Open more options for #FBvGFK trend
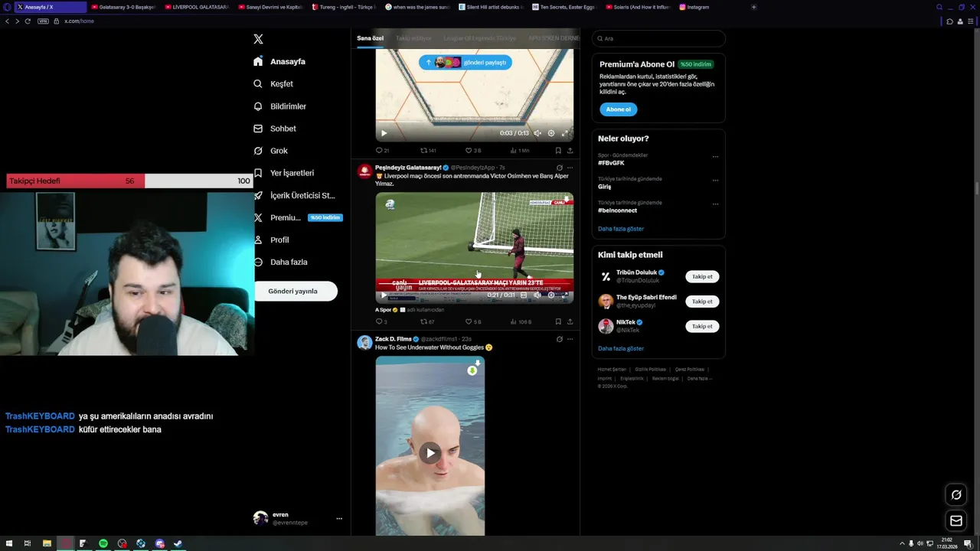 716,157
